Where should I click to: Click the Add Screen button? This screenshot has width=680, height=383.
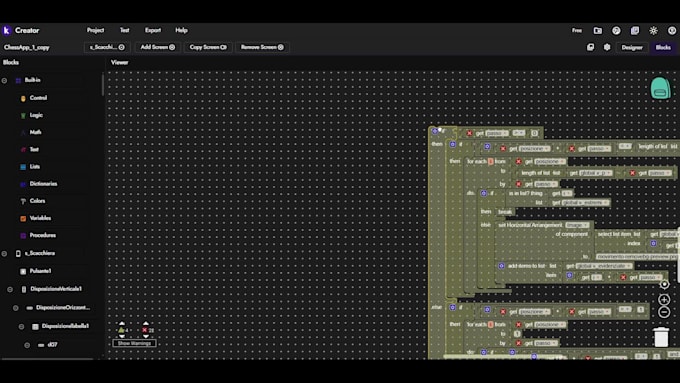tap(157, 47)
